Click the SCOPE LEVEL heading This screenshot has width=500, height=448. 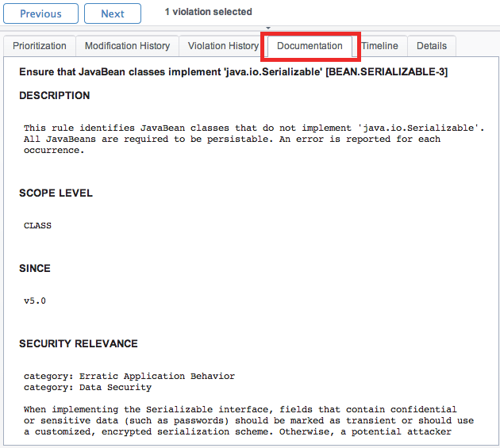point(56,193)
